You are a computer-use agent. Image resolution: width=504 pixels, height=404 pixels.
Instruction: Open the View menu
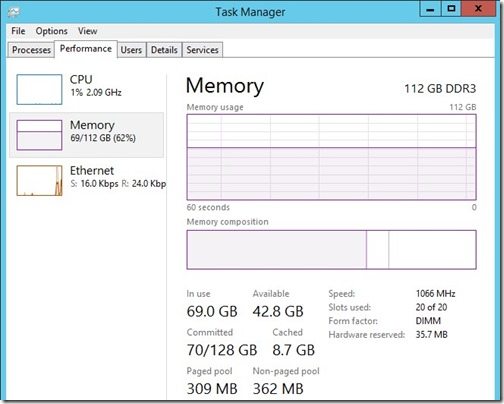pos(88,31)
